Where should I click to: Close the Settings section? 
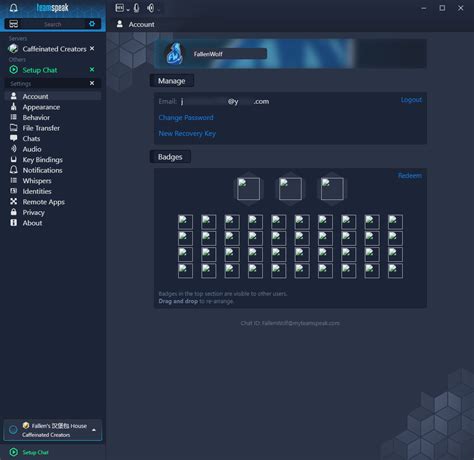[92, 83]
